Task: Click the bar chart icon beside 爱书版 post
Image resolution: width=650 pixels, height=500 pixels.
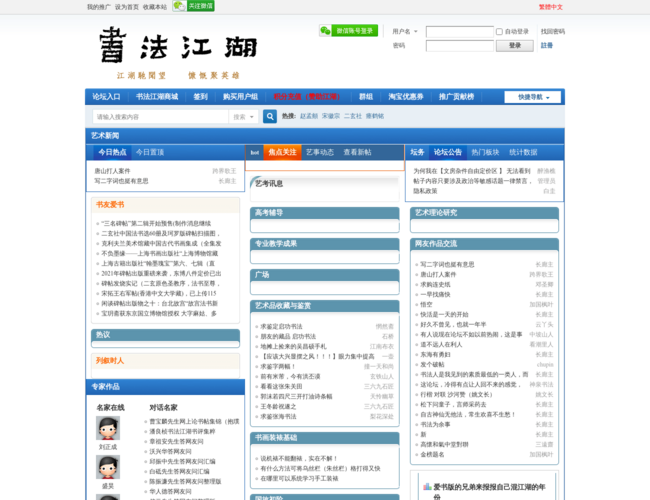Action: [x=427, y=487]
